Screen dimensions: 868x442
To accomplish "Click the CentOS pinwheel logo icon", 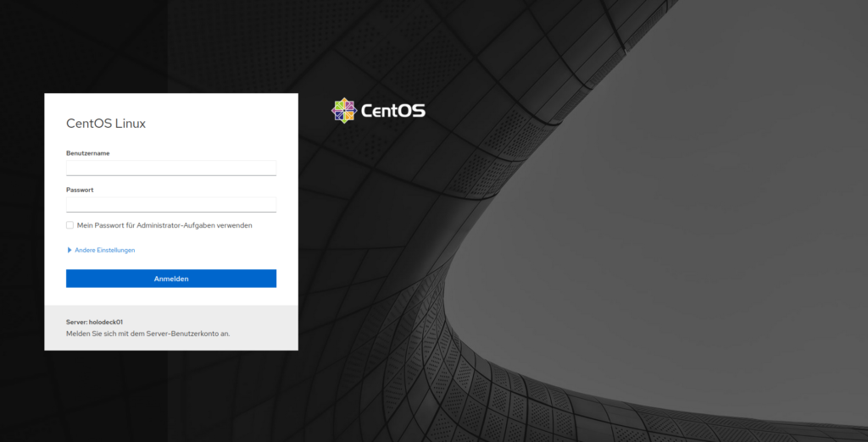I will point(344,111).
